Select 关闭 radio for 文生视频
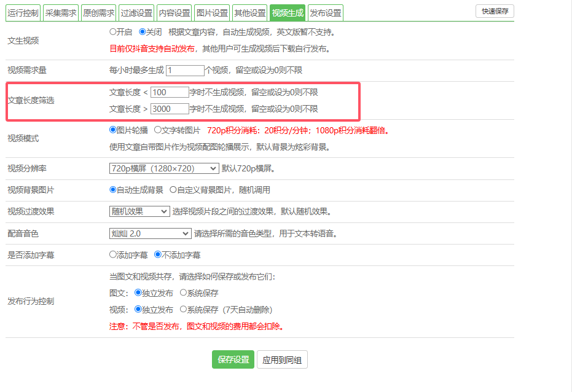Image resolution: width=572 pixels, height=392 pixels. coord(143,32)
